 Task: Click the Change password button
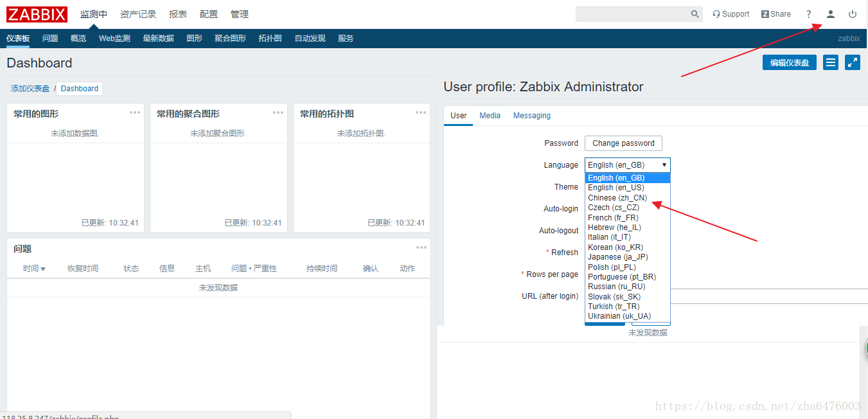623,143
